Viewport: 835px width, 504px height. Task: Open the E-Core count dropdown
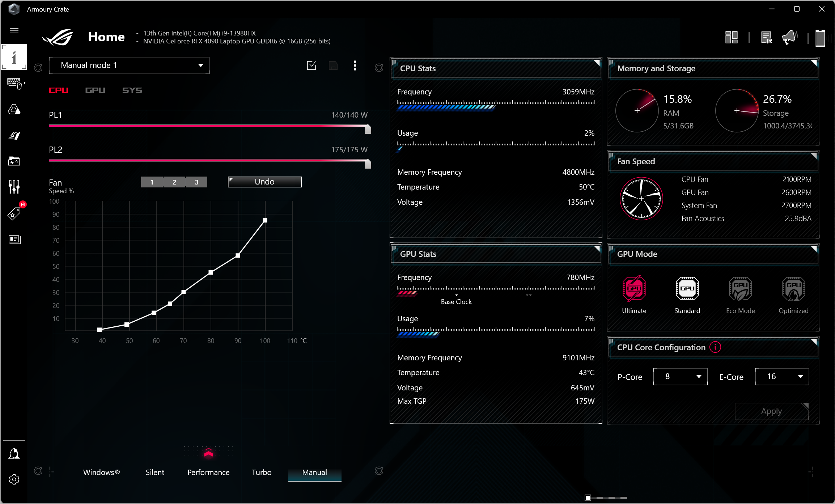[x=782, y=377]
